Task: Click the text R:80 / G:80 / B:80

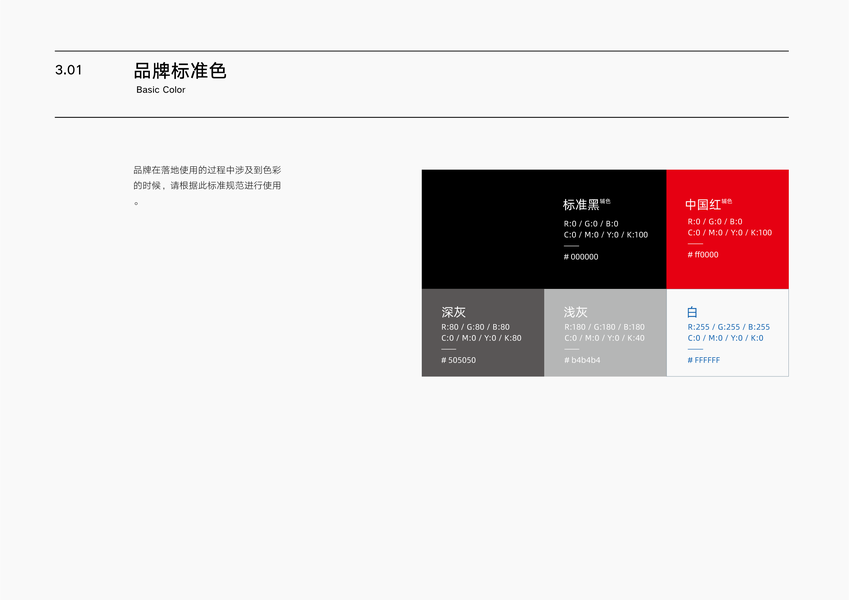Action: 475,327
